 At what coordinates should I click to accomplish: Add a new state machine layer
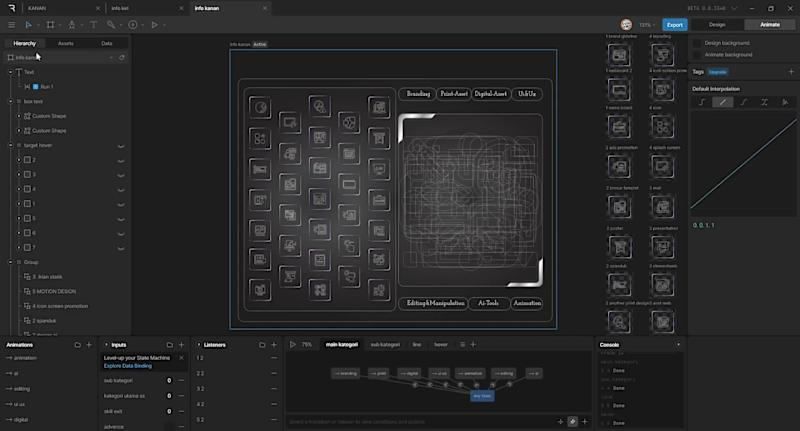click(473, 344)
